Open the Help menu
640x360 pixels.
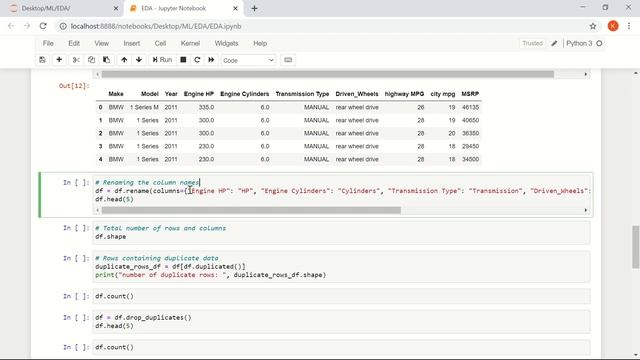(260, 43)
